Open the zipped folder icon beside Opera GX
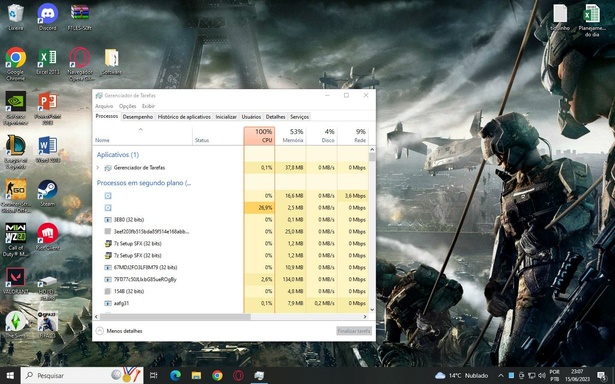Viewport: 615px width, 384px height. coord(112,61)
